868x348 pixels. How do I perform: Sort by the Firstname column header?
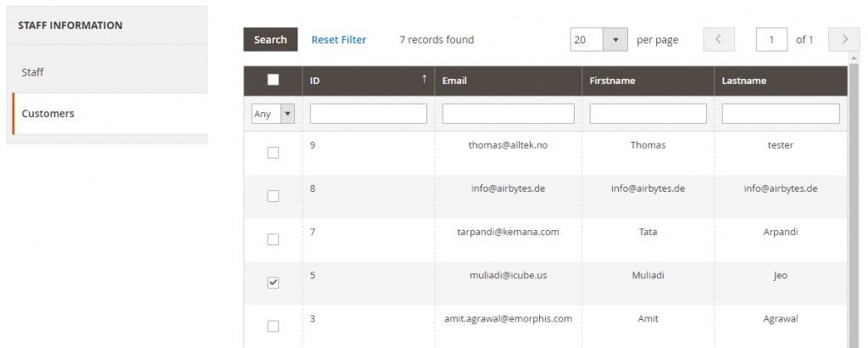click(x=648, y=81)
